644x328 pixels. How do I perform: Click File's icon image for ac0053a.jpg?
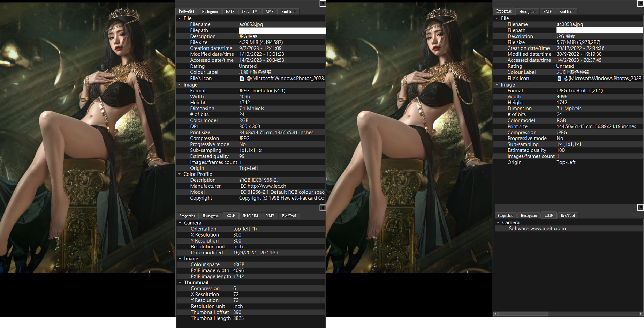pyautogui.click(x=559, y=79)
